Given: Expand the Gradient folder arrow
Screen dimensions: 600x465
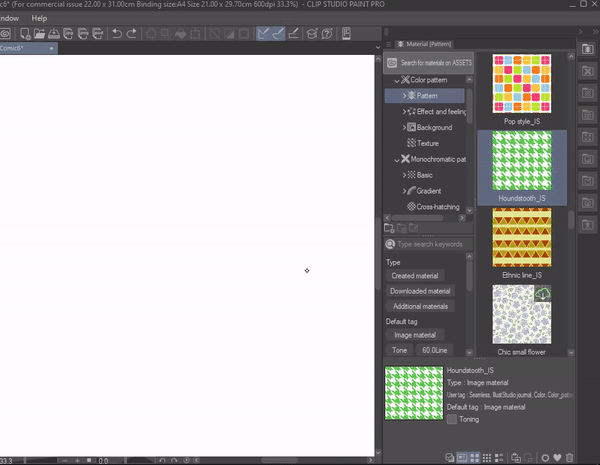Looking at the screenshot, I should click(404, 191).
